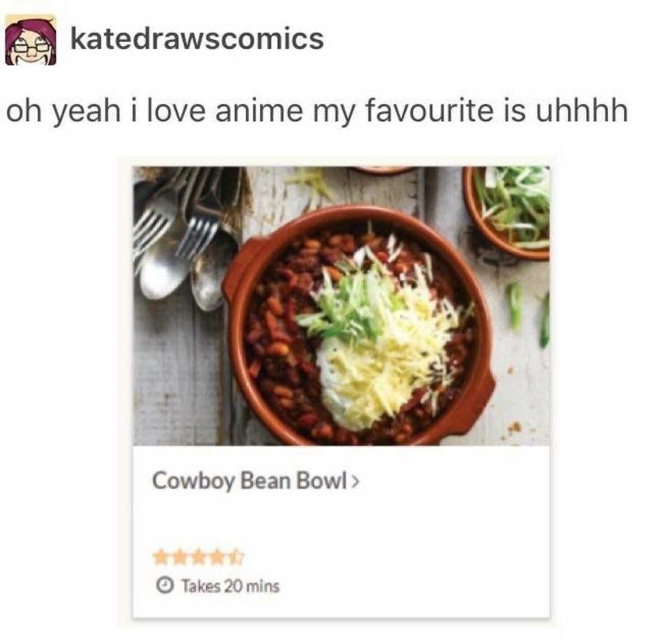Viewport: 672px width, 641px height.
Task: Click the clock icon on the recipe card
Action: [164, 585]
